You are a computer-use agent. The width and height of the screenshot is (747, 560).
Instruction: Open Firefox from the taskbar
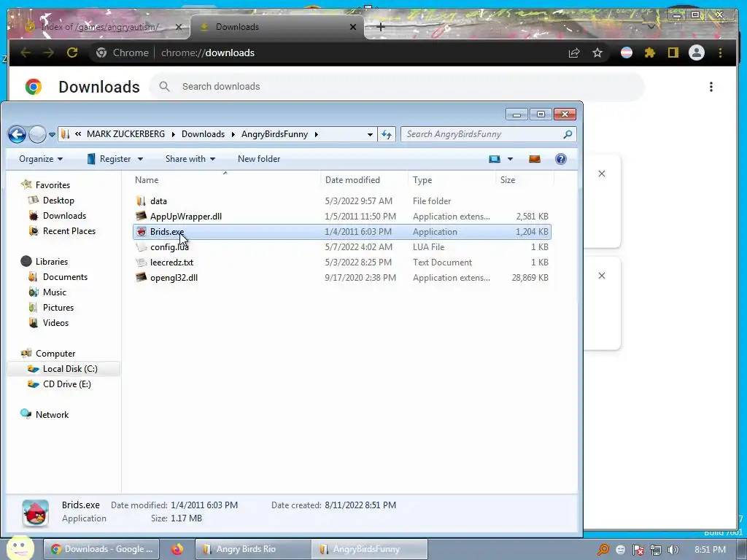point(177,549)
